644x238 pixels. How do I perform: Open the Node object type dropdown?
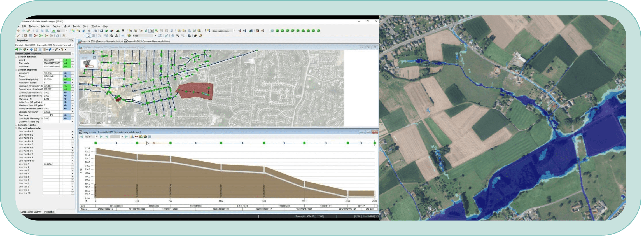[155, 36]
